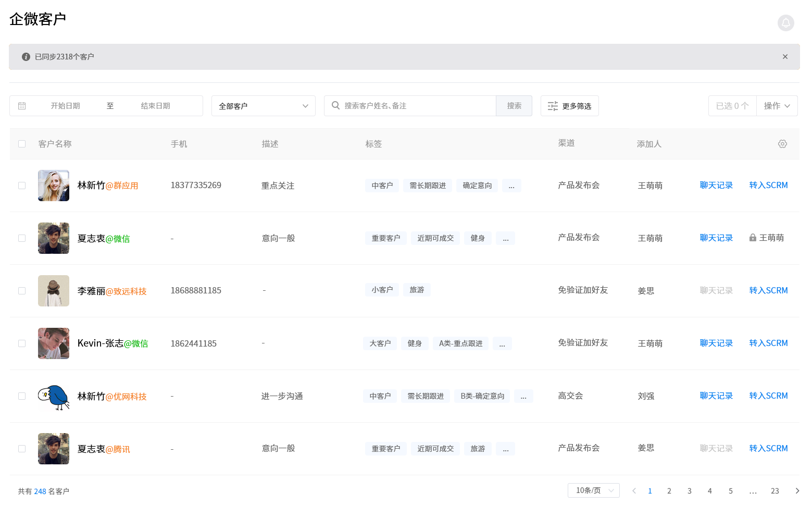This screenshot has width=812, height=505.
Task: Dismiss the synced customers info banner
Action: click(785, 57)
